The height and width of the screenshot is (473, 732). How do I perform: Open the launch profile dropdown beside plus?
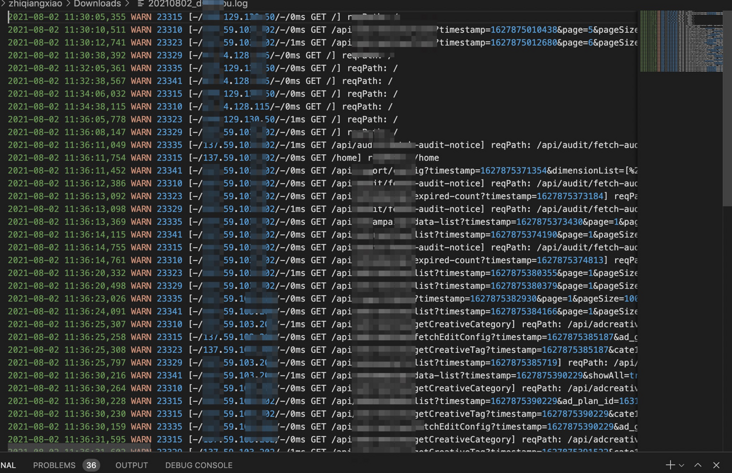(682, 465)
